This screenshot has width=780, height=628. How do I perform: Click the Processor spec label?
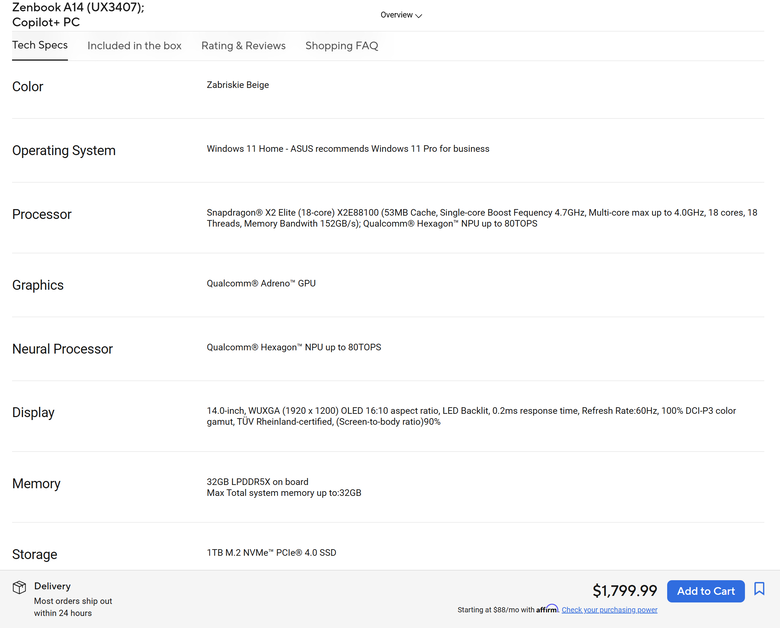42,214
